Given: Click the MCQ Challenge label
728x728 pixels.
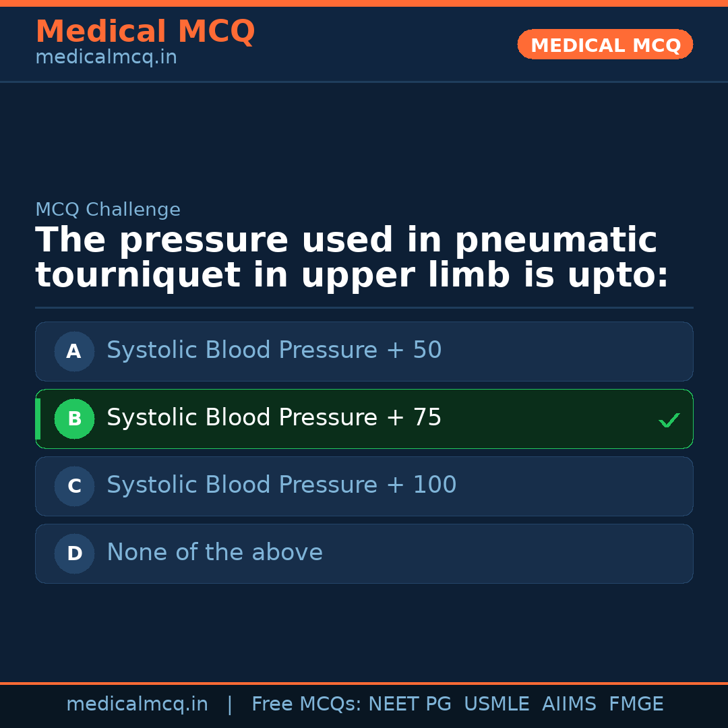Looking at the screenshot, I should coord(108,210).
